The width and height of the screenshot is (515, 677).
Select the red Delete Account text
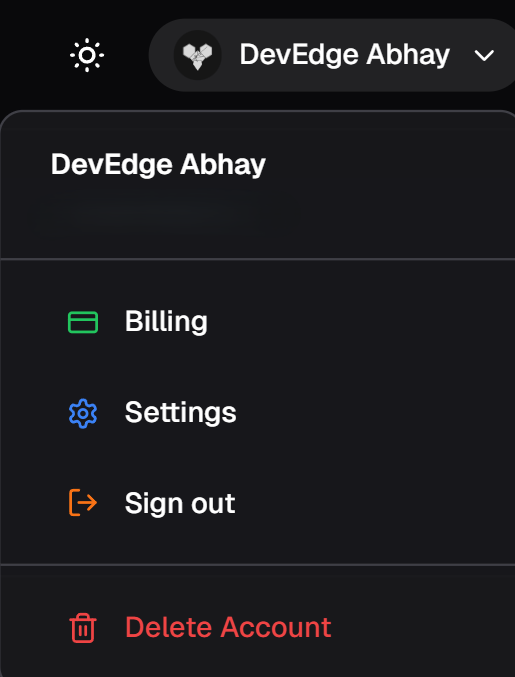pos(228,627)
